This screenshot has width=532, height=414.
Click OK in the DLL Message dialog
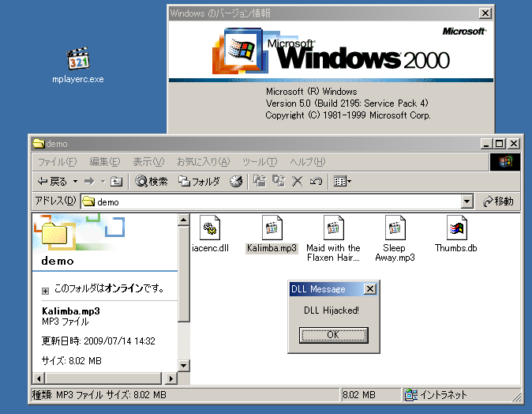334,335
